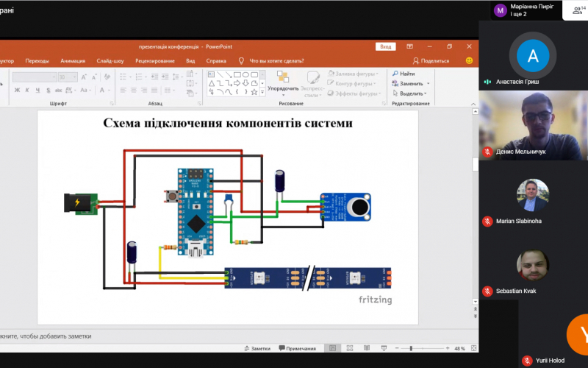588x368 pixels.
Task: Click Найти find button
Action: tap(404, 74)
